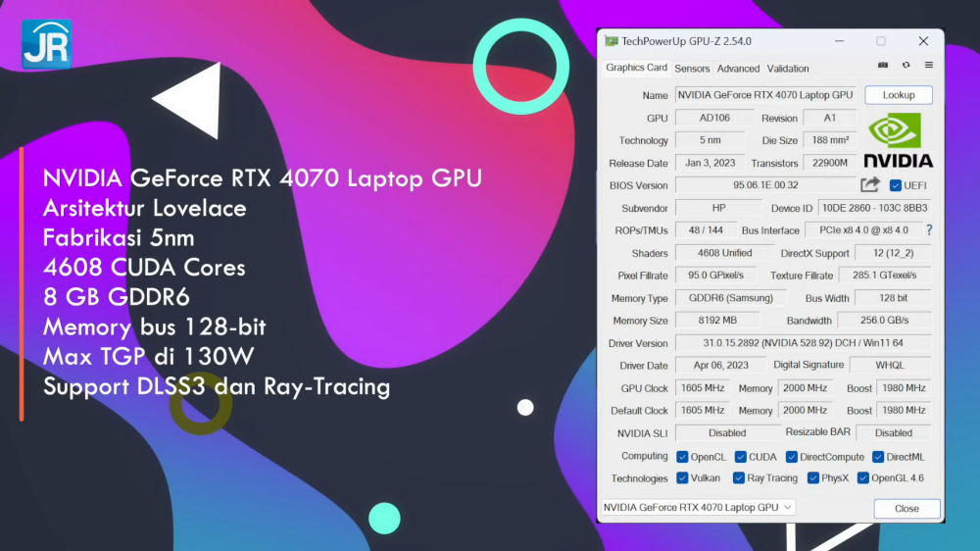Click the GPU Clock row Boost 1980 MHz

[x=904, y=388]
